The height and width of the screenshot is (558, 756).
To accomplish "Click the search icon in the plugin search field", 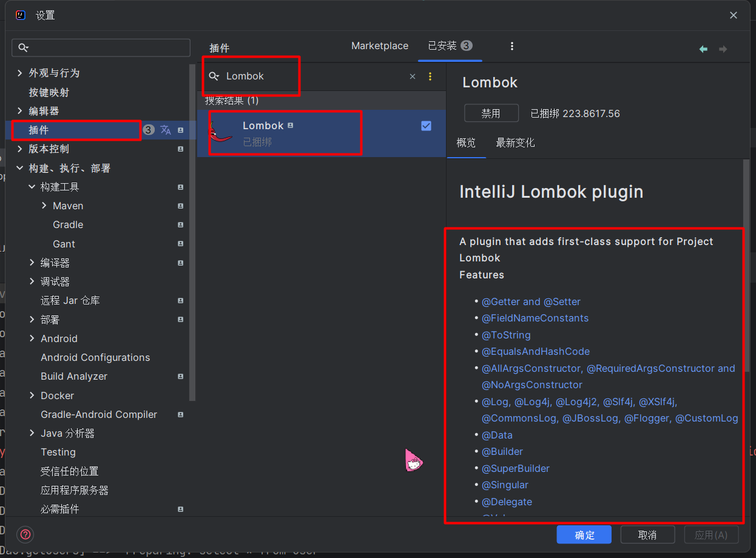I will pos(214,76).
